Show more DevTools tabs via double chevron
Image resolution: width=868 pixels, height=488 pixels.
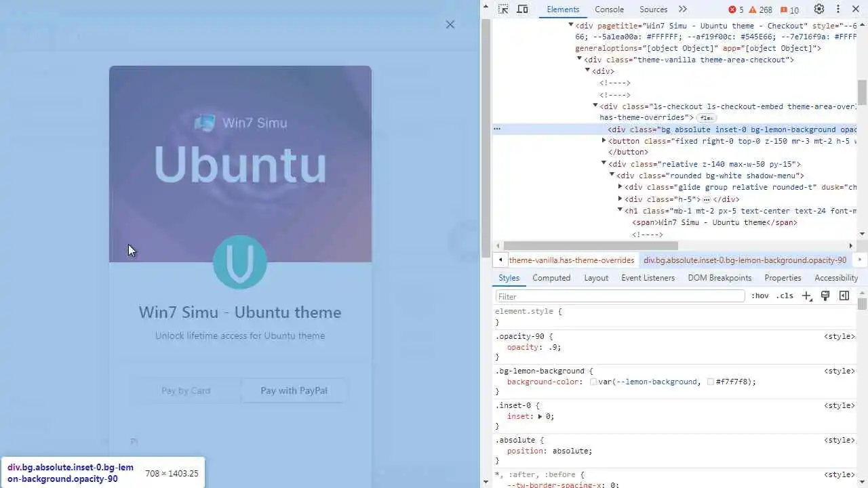[x=682, y=9]
